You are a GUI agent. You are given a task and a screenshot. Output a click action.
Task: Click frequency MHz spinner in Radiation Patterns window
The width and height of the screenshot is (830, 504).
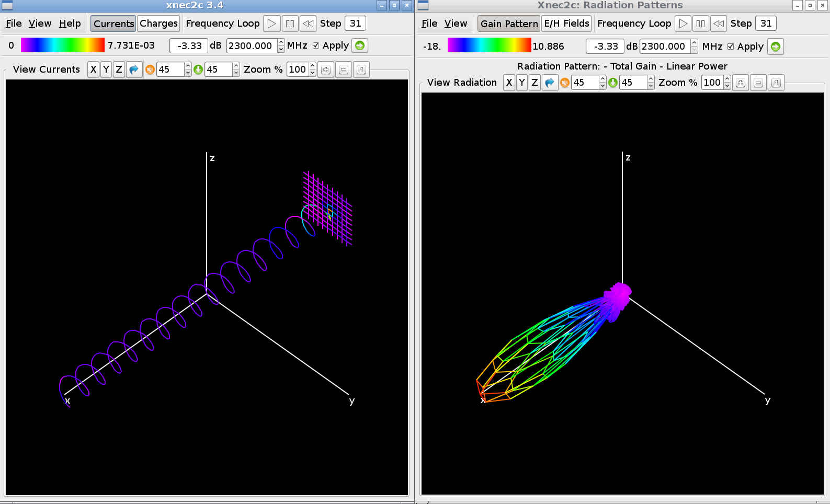coord(669,47)
